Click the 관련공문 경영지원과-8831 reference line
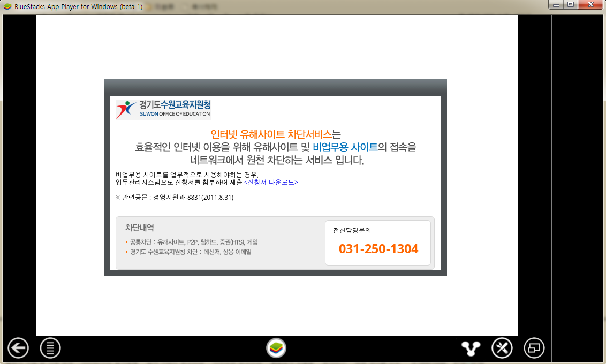606x364 pixels. [x=175, y=198]
